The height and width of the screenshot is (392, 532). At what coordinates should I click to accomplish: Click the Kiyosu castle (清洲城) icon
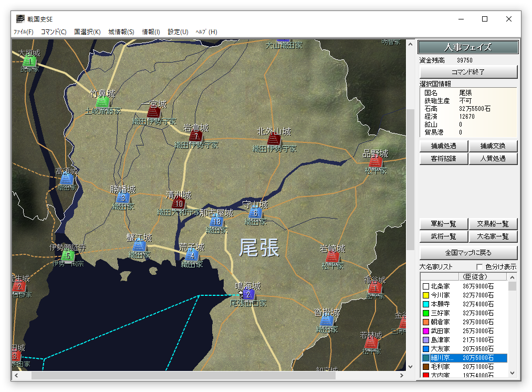(179, 203)
